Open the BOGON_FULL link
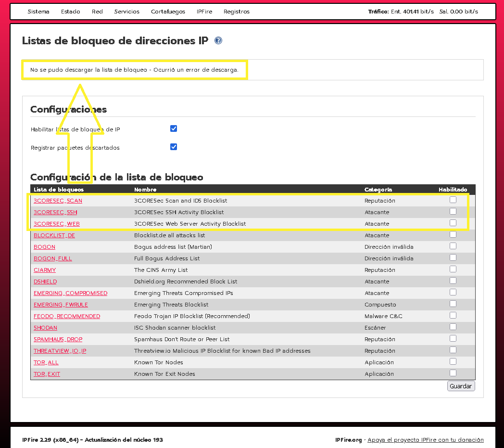This screenshot has height=448, width=504. pyautogui.click(x=53, y=258)
